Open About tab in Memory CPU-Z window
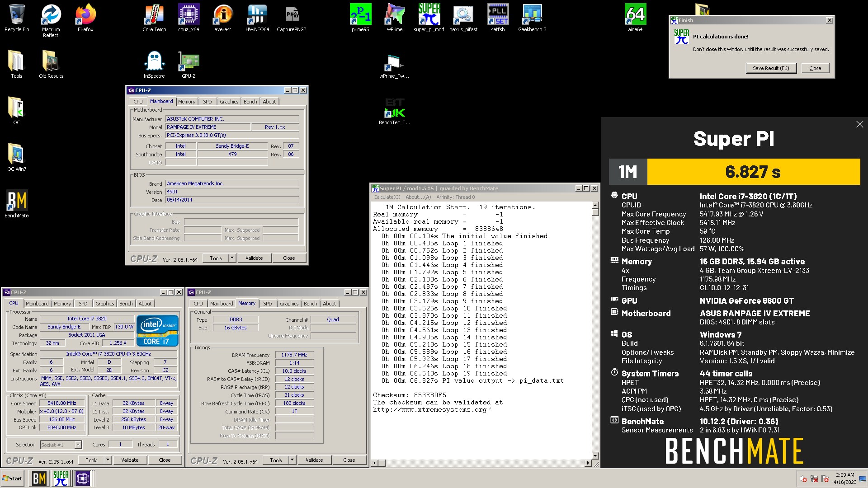 tap(330, 304)
